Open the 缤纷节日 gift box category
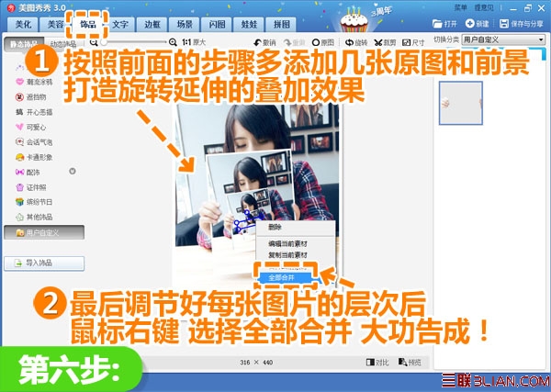 (35, 202)
